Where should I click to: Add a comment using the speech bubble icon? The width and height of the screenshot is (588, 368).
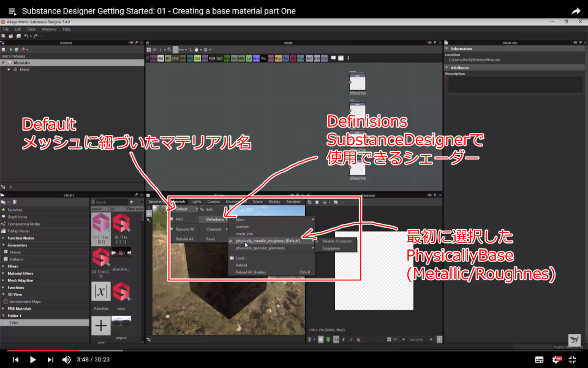tap(333, 58)
